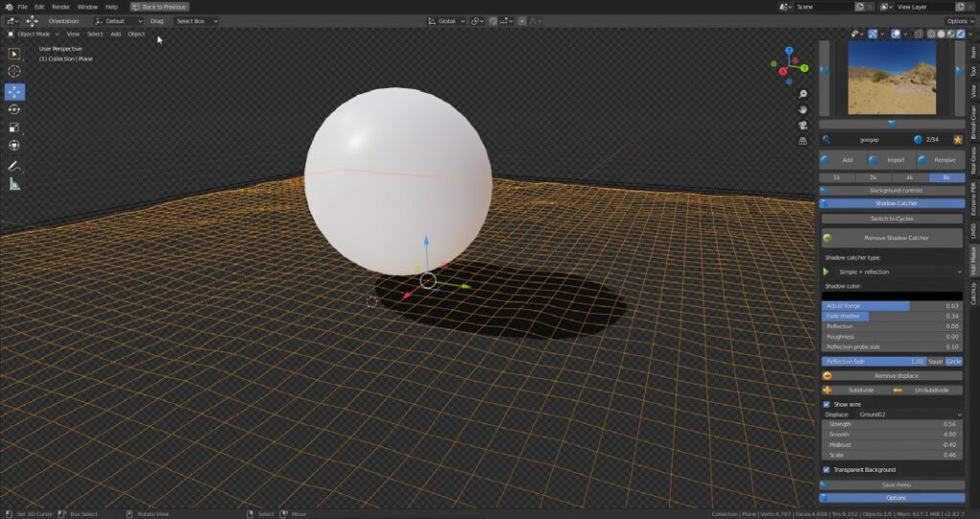Click the Remove displace button
Image resolution: width=980 pixels, height=519 pixels.
coord(892,375)
